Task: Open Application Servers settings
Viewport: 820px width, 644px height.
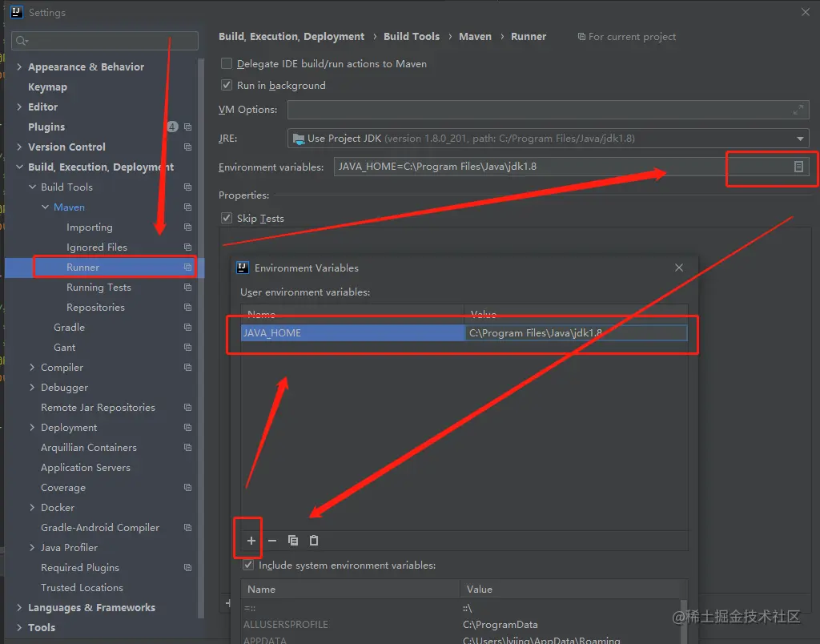Action: tap(86, 468)
